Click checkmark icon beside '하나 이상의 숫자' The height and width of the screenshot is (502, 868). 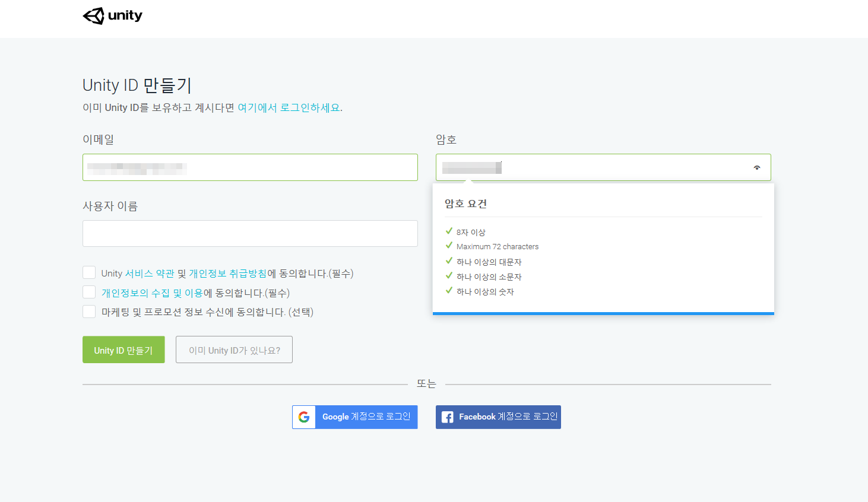(449, 290)
